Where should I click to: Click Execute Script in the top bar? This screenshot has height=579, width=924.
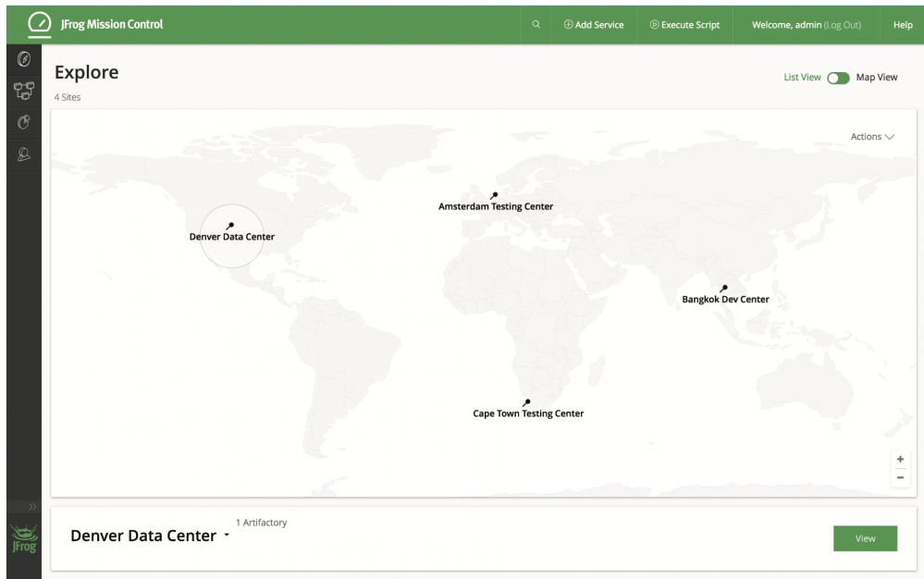pyautogui.click(x=684, y=25)
